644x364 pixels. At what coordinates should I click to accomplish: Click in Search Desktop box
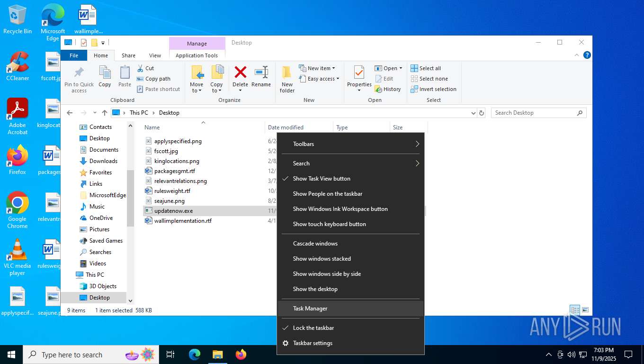pyautogui.click(x=538, y=113)
